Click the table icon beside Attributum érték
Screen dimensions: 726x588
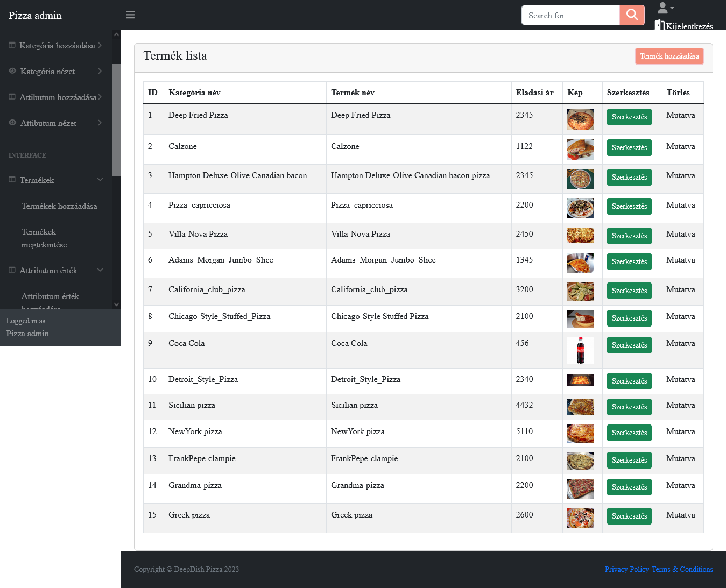click(x=12, y=270)
